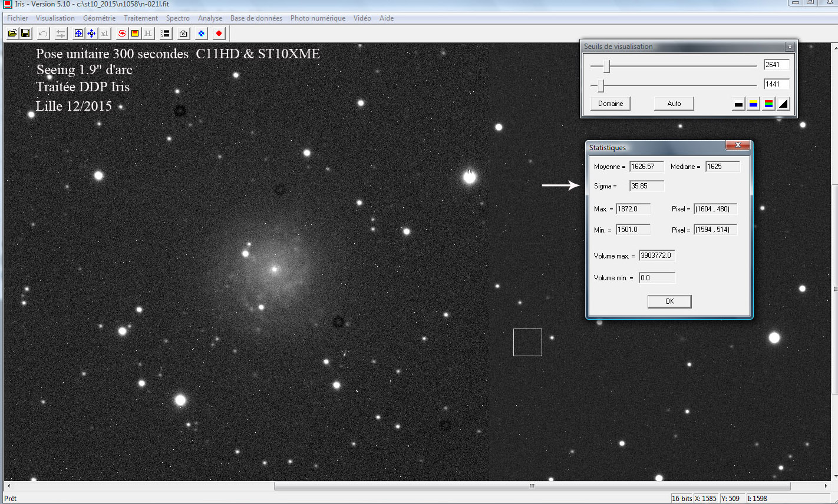Click the horizontal scrollbar left arrow
838x504 pixels.
(8, 486)
